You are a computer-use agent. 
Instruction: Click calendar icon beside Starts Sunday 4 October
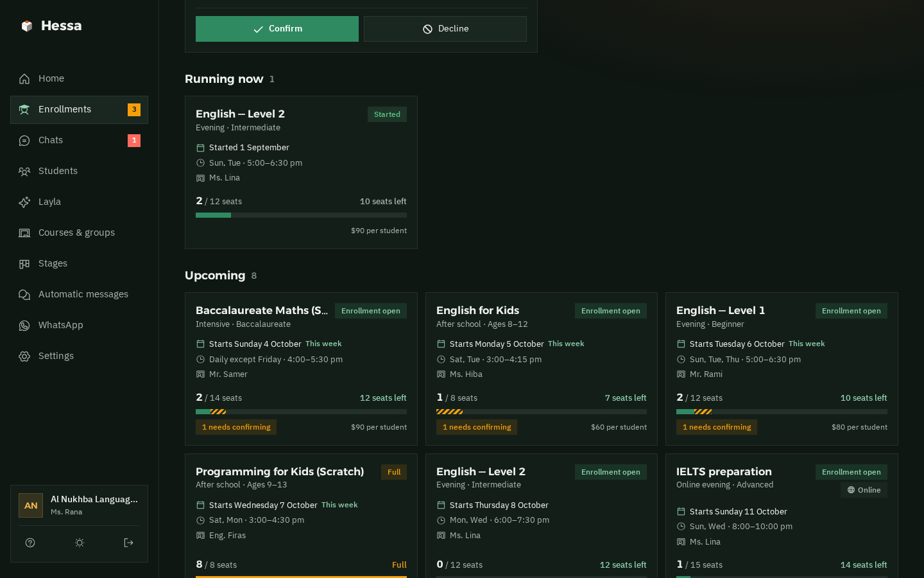click(x=200, y=344)
